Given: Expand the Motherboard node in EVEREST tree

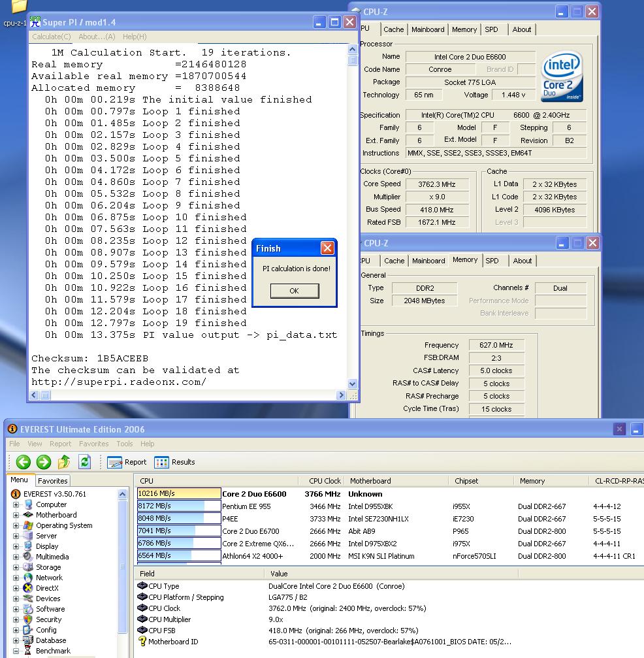Looking at the screenshot, I should [16, 516].
